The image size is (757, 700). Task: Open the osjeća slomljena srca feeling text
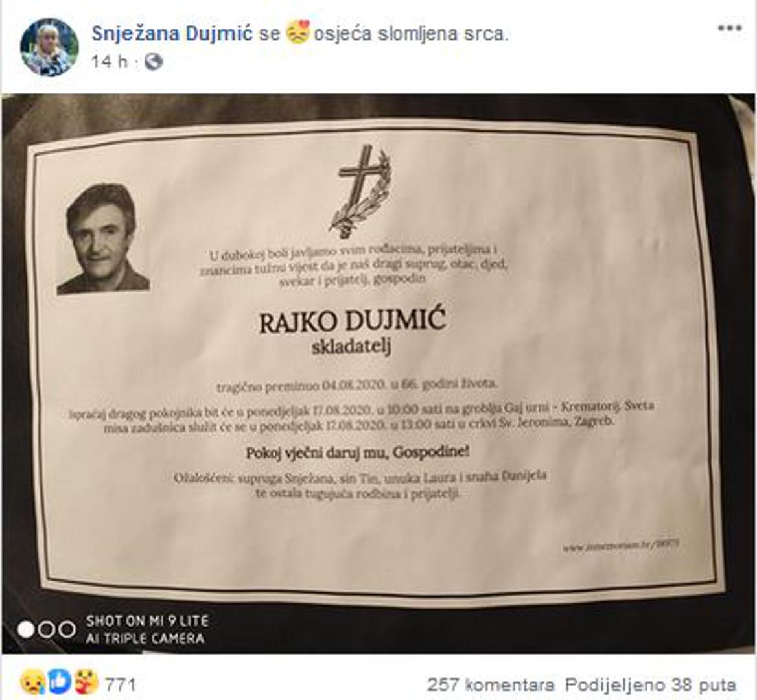tap(412, 34)
